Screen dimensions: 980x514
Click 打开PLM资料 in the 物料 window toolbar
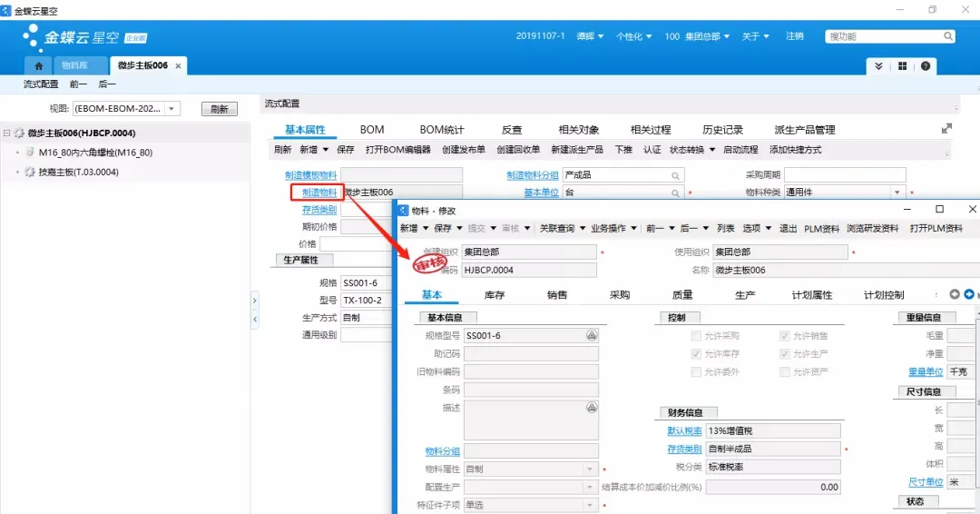point(936,228)
